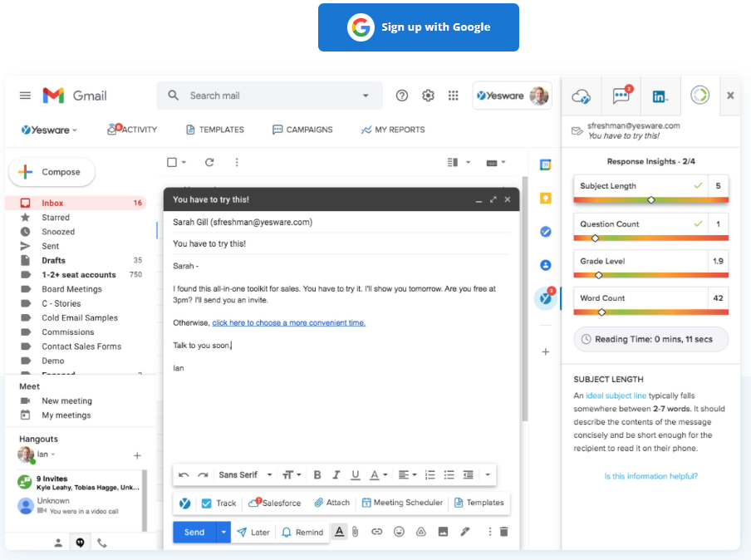Click Yesware Attach button
The width and height of the screenshot is (751, 560).
tap(332, 503)
